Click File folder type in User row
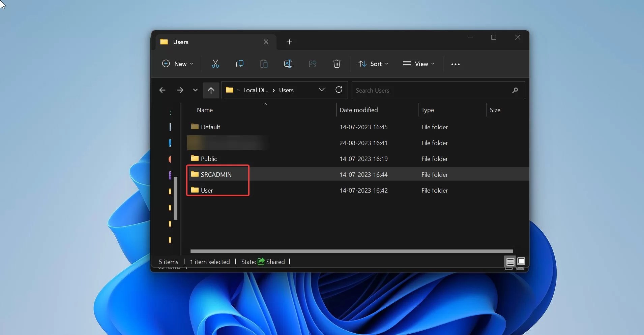This screenshot has height=335, width=644. coord(434,190)
